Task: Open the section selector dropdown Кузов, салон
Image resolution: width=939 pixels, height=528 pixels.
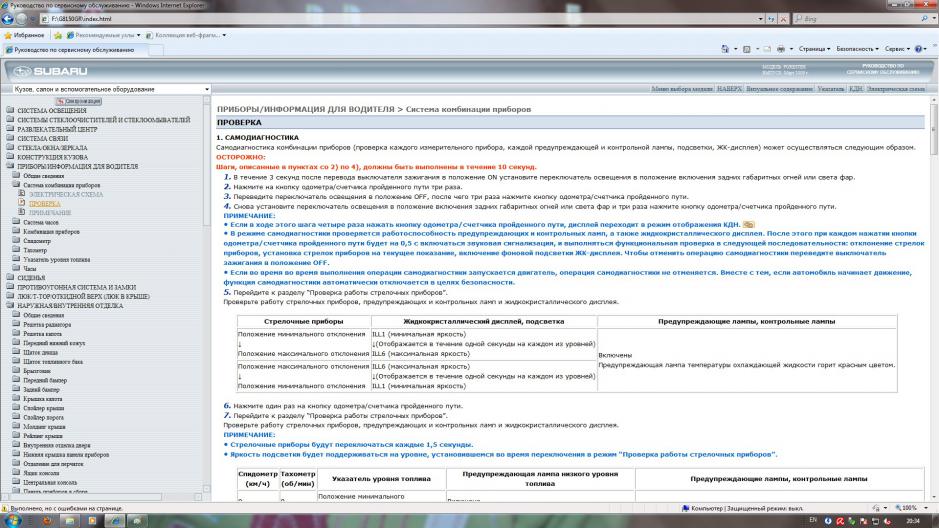Action: (111, 89)
